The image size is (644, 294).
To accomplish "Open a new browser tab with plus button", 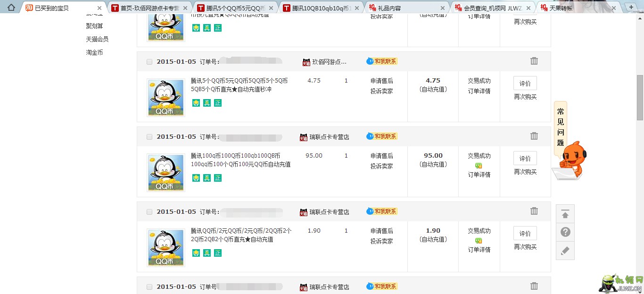I will click(631, 7).
